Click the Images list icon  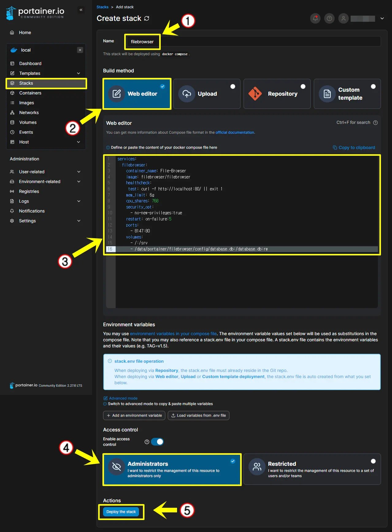12,103
